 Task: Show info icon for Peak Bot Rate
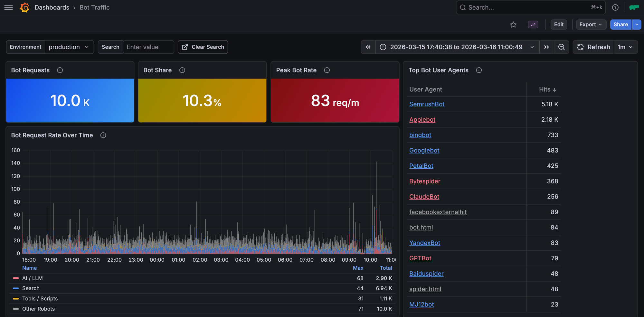pos(327,70)
